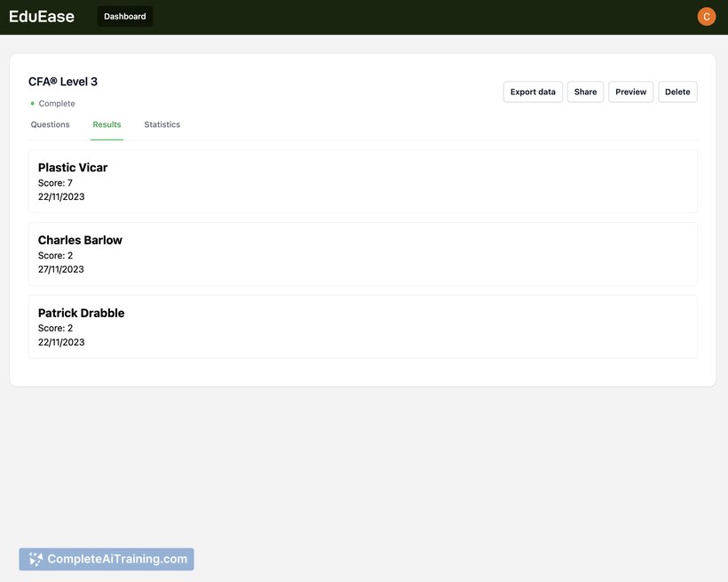This screenshot has height=582, width=728.
Task: Click the Export data button
Action: pyautogui.click(x=533, y=92)
